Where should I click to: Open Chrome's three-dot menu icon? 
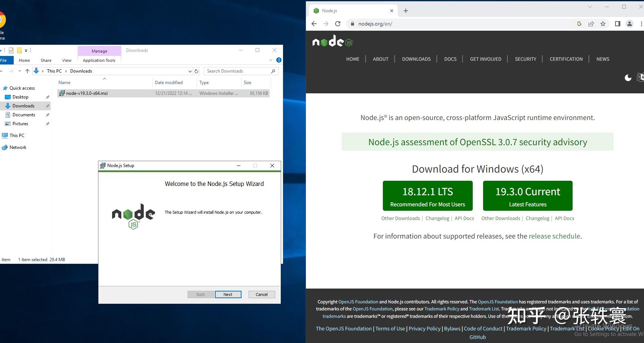[x=642, y=23]
